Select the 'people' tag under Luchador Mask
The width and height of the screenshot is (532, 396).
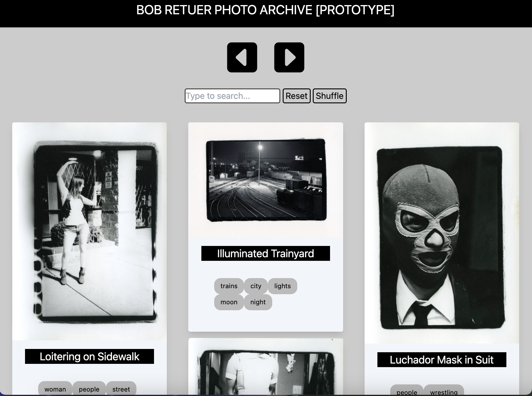coord(407,392)
